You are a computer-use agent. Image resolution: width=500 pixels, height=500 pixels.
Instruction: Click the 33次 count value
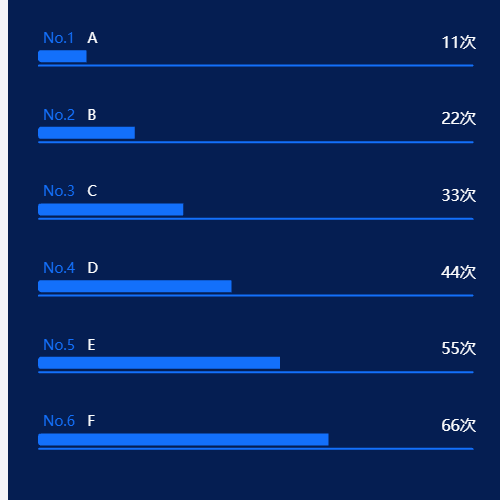459,195
